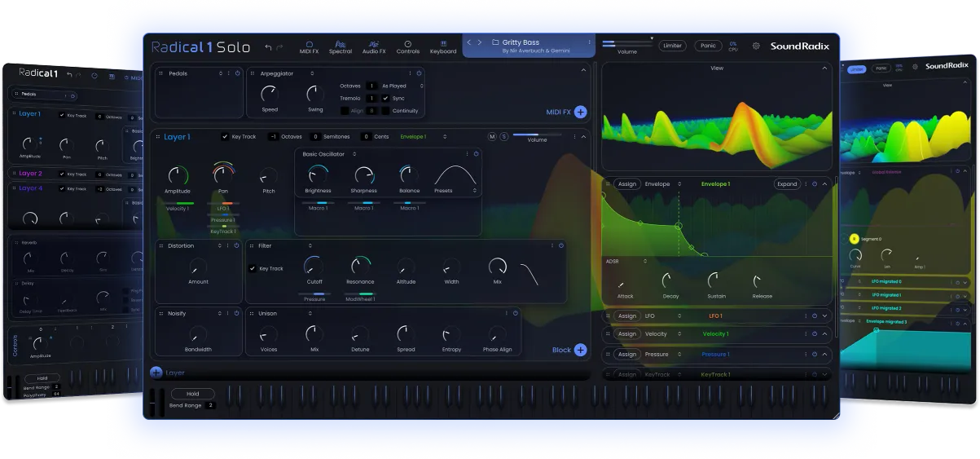Add a new Layer with plus icon
The width and height of the screenshot is (980, 459).
(156, 373)
